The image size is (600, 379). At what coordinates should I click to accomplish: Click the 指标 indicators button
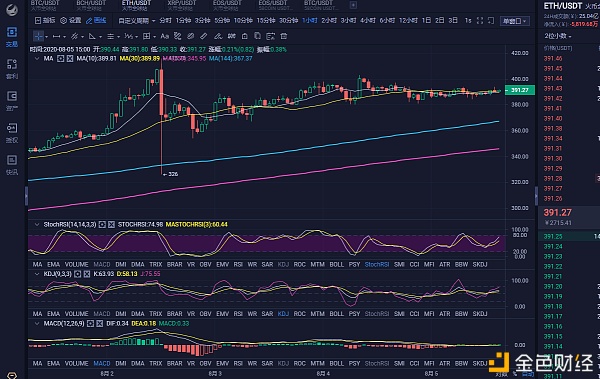(45, 21)
